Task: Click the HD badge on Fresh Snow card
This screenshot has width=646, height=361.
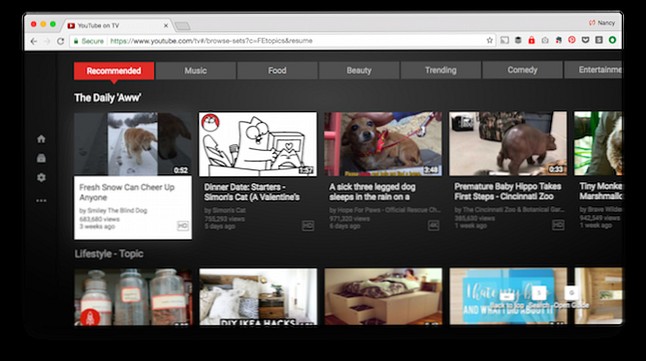Action: pyautogui.click(x=183, y=225)
